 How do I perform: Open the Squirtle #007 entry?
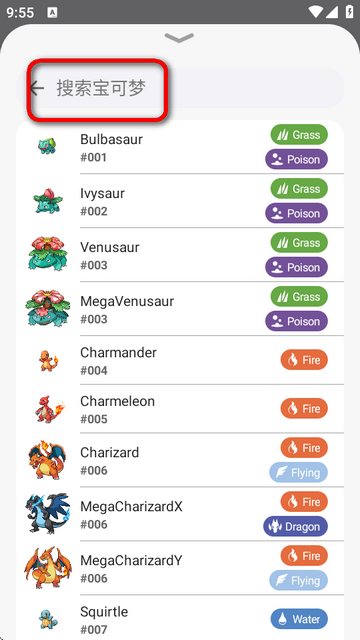[x=180, y=618]
